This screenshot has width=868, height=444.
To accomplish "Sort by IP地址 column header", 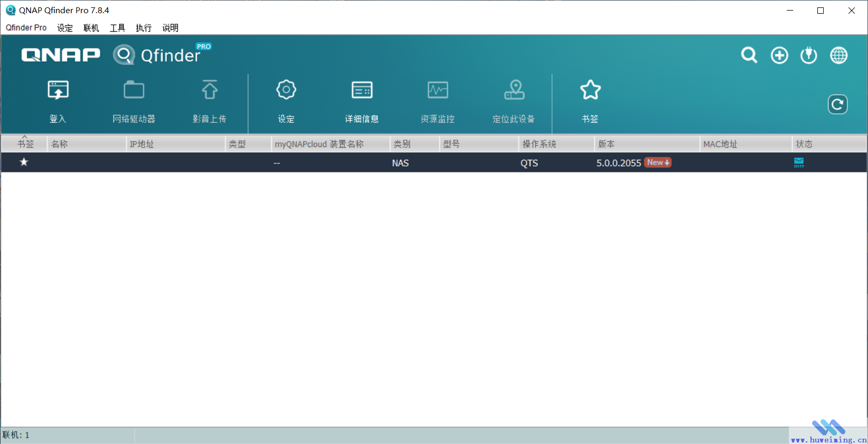I will 176,144.
